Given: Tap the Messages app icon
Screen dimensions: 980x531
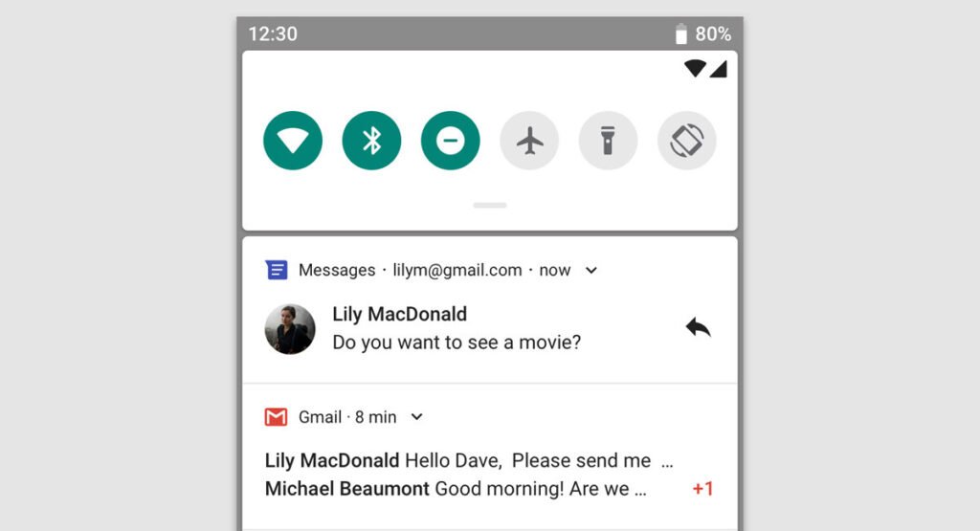Looking at the screenshot, I should point(277,270).
